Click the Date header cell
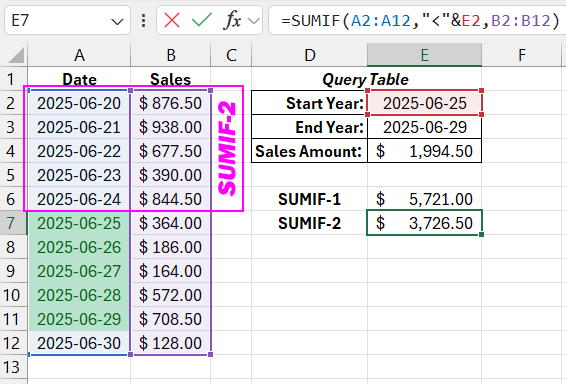Screen dimensions: 566x384 79,79
